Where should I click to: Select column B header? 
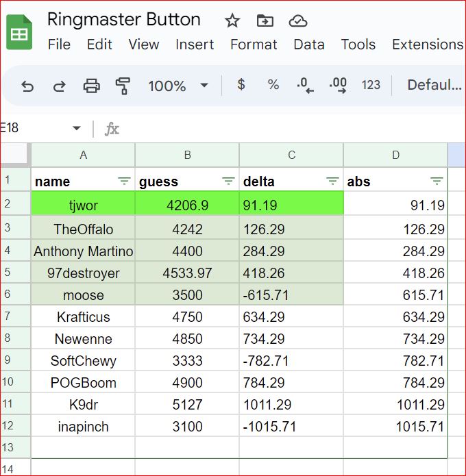click(x=188, y=155)
